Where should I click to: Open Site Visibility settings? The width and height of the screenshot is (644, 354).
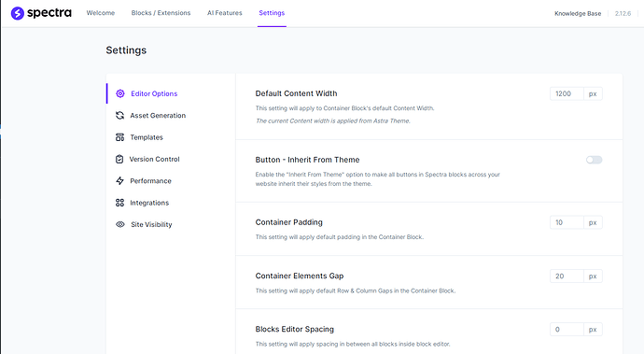151,224
